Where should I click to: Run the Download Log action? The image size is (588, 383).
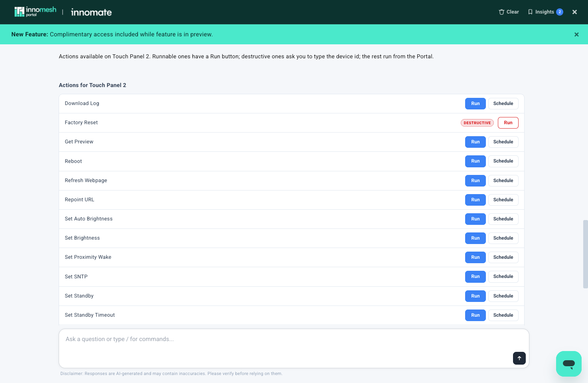[476, 103]
